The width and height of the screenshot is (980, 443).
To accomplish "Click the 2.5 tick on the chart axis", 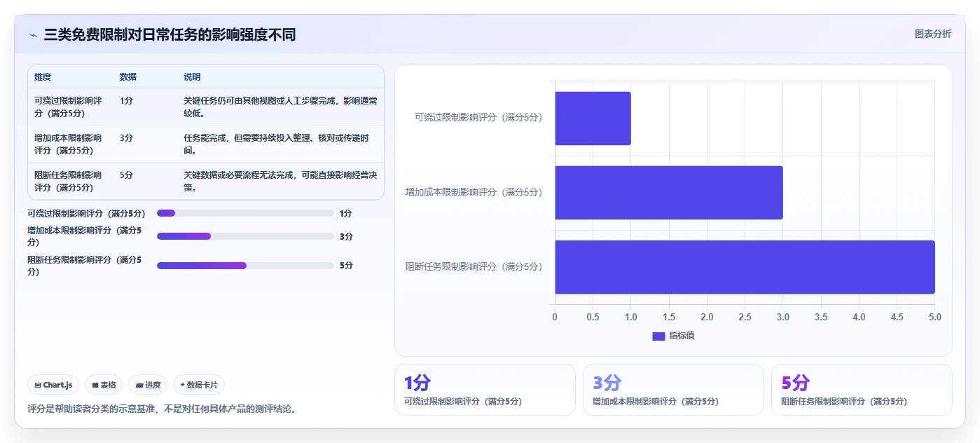I will point(745,317).
